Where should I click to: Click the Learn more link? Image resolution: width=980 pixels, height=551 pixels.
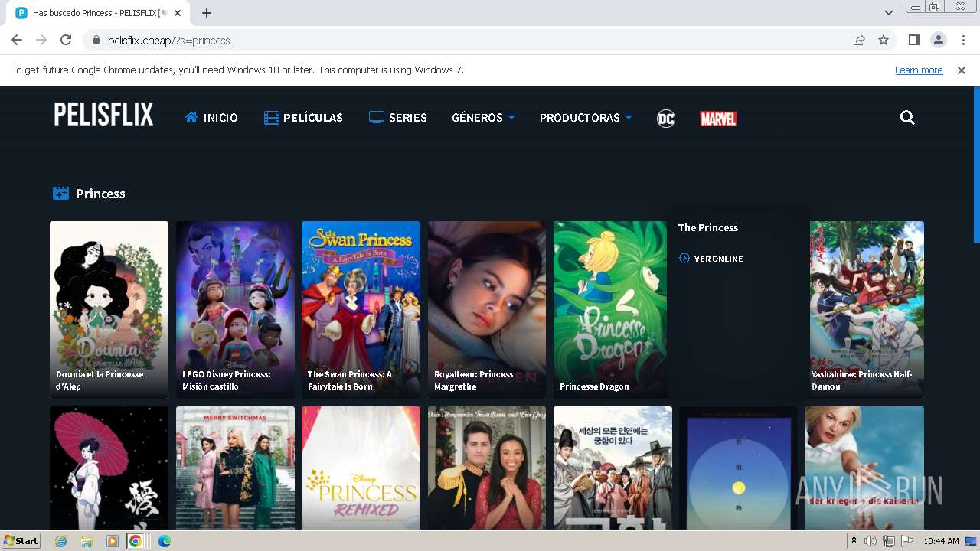[x=919, y=70]
